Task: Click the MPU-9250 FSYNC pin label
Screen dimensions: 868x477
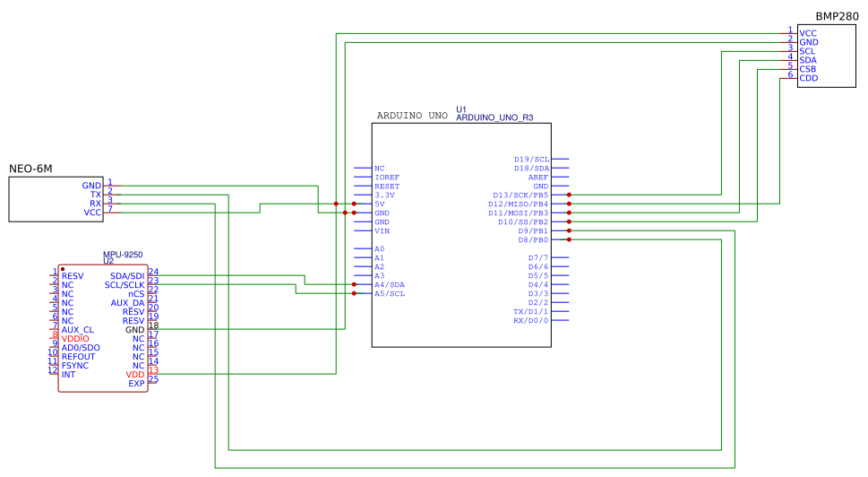Action: pos(74,366)
